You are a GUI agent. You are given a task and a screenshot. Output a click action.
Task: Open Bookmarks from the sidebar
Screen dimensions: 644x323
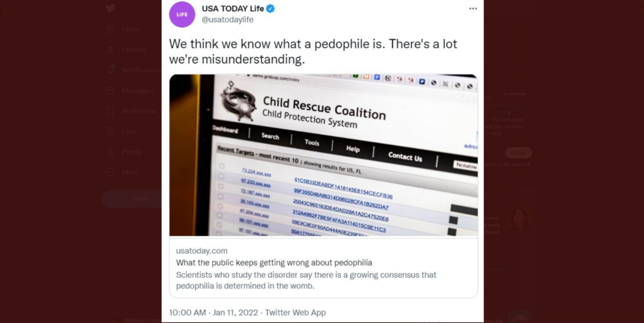pos(139,111)
